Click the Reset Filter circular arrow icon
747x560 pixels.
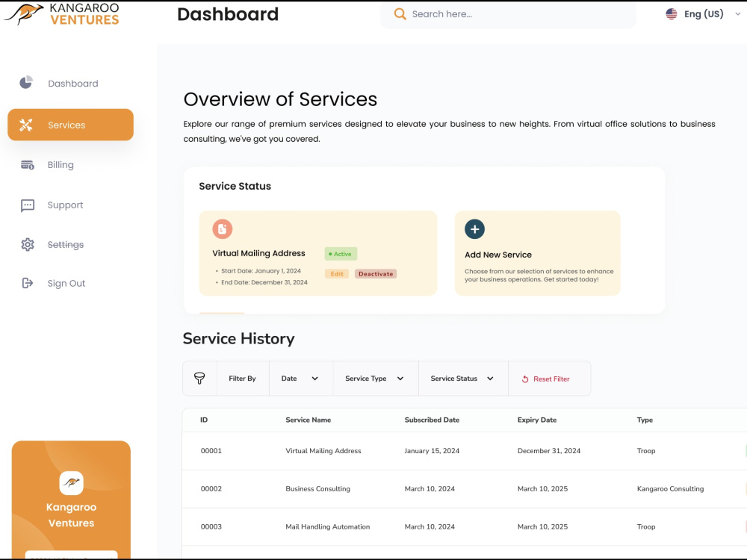pos(525,379)
